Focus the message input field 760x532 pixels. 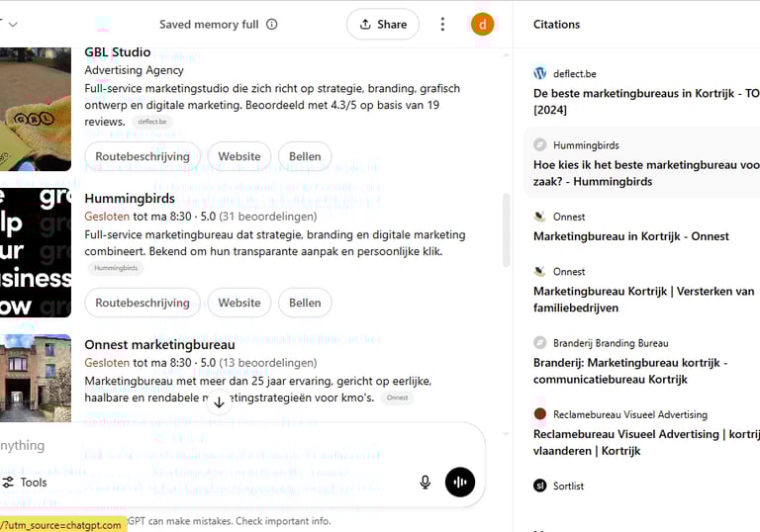(x=198, y=446)
